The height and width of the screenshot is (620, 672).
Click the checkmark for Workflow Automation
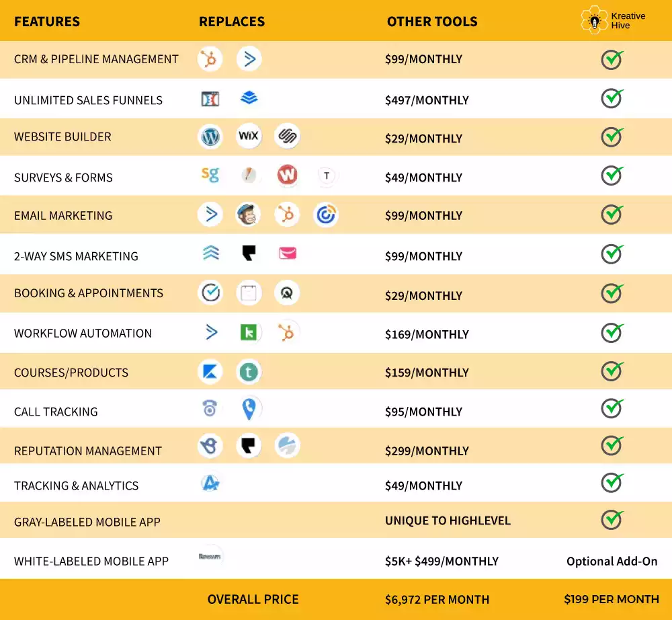click(612, 333)
